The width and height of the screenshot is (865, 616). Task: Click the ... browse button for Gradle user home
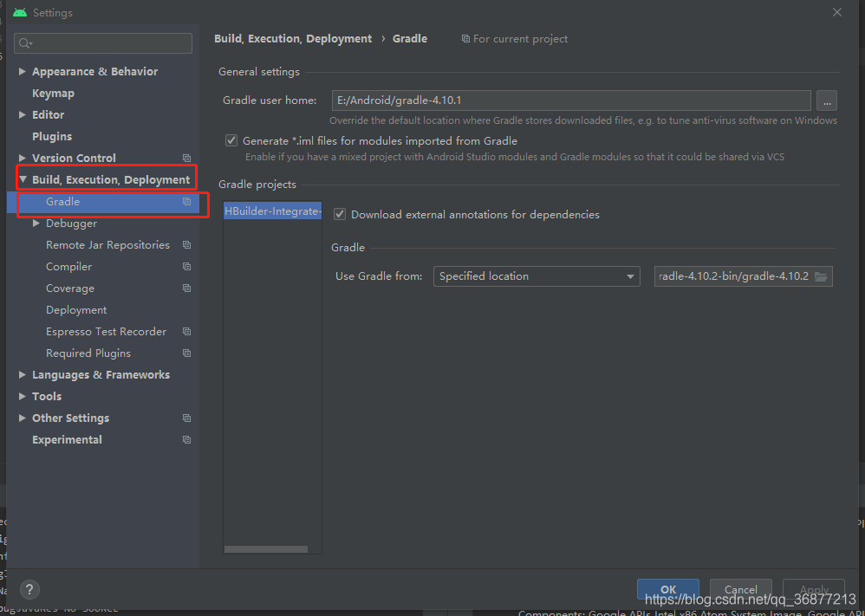826,101
